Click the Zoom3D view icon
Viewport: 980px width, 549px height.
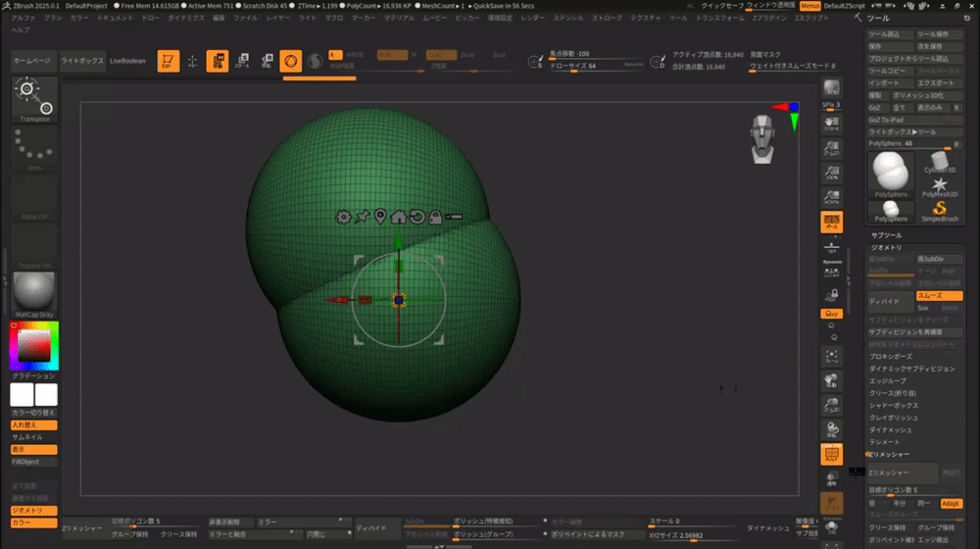coord(831,405)
